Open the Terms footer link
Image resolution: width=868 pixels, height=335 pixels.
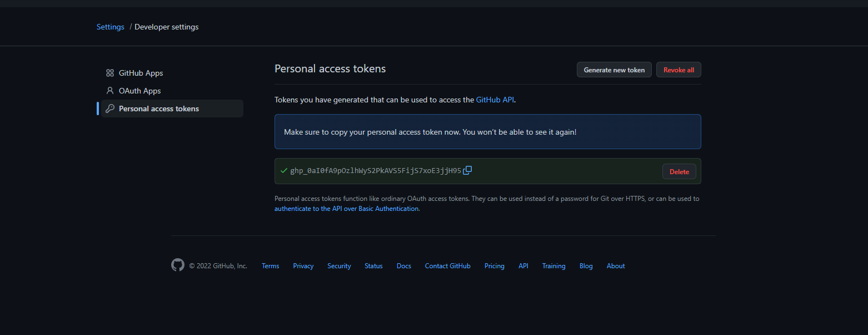[x=271, y=266]
